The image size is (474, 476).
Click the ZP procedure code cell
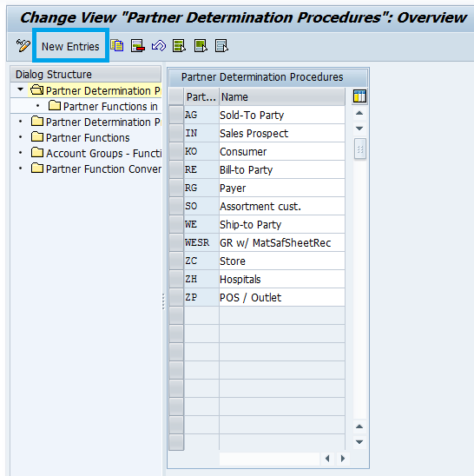pyautogui.click(x=201, y=297)
